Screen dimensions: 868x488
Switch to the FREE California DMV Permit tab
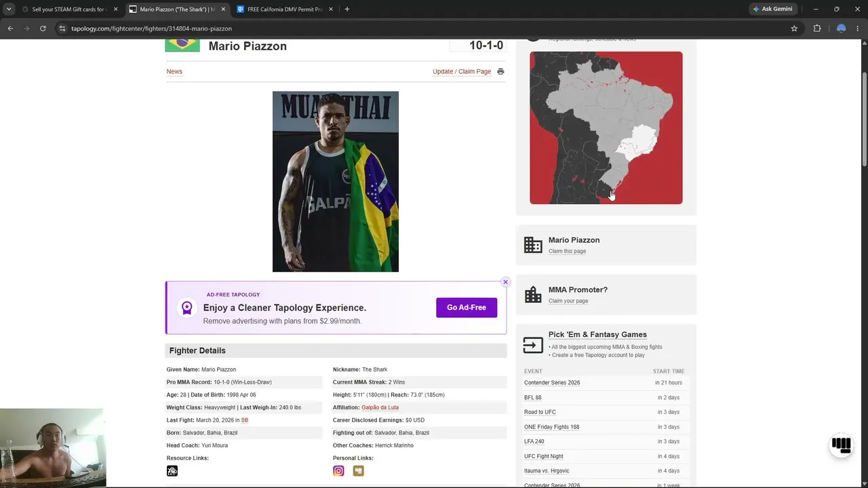tap(284, 9)
